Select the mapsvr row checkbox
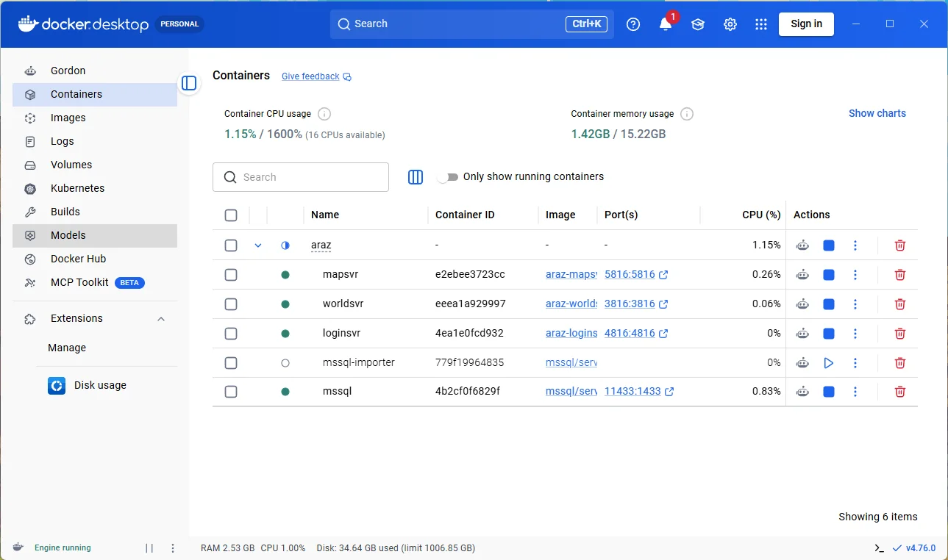 [231, 275]
